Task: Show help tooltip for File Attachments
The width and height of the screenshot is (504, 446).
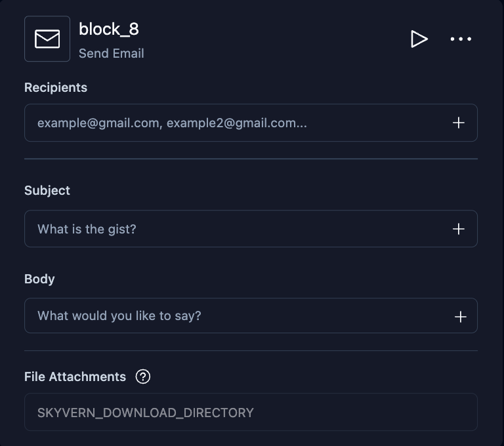Action: 142,376
